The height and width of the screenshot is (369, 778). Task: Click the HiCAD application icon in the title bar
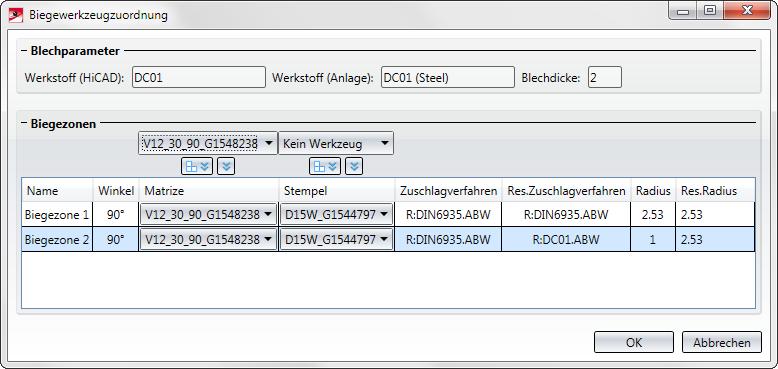(x=16, y=14)
